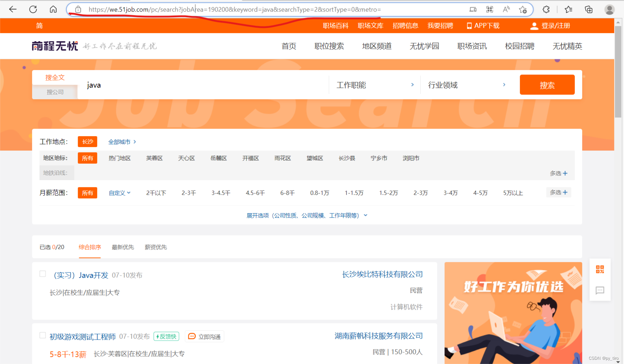Image resolution: width=624 pixels, height=364 pixels.
Task: Open the 湖南薪帆科技服务有限公司 company link
Action: click(x=378, y=336)
